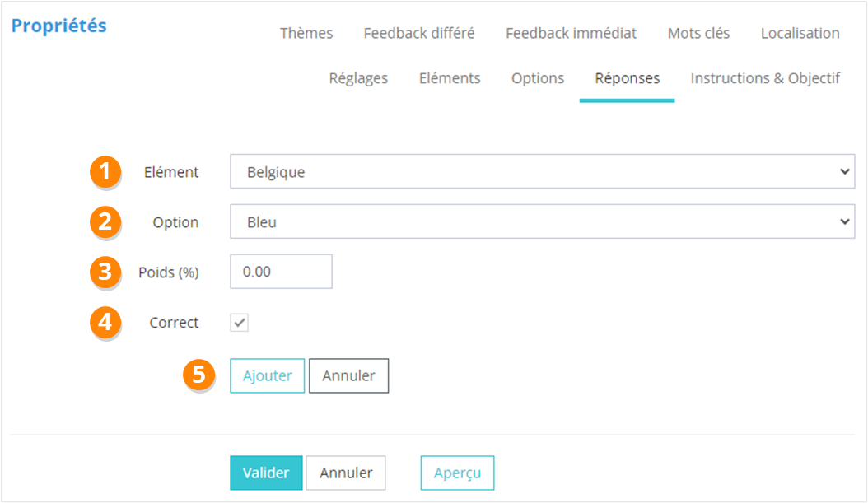The height and width of the screenshot is (503, 868).
Task: Switch to the Réglages tab
Action: (x=358, y=78)
